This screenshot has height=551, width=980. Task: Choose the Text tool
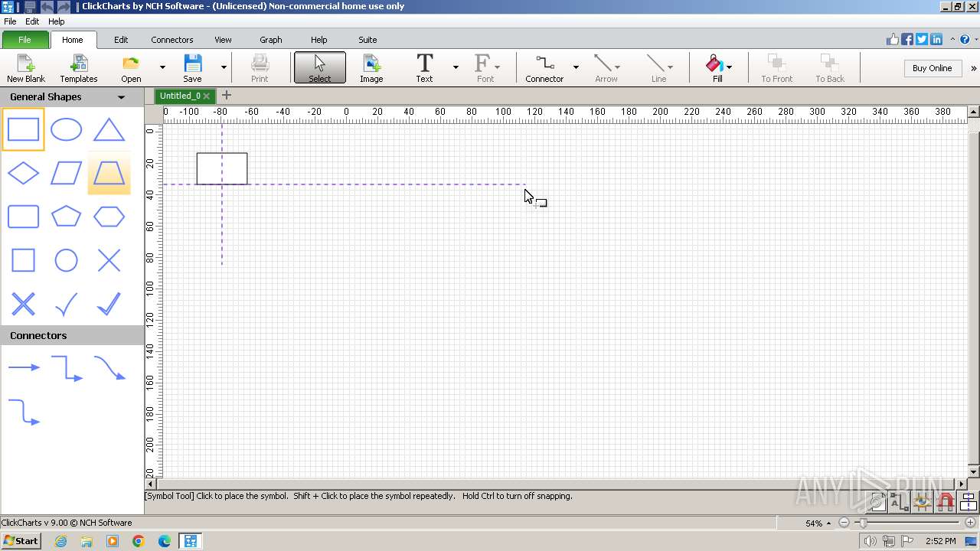click(424, 68)
